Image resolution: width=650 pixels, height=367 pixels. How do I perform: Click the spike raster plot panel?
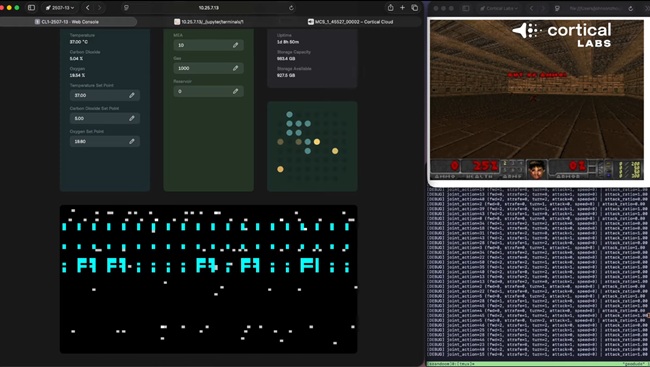point(209,279)
